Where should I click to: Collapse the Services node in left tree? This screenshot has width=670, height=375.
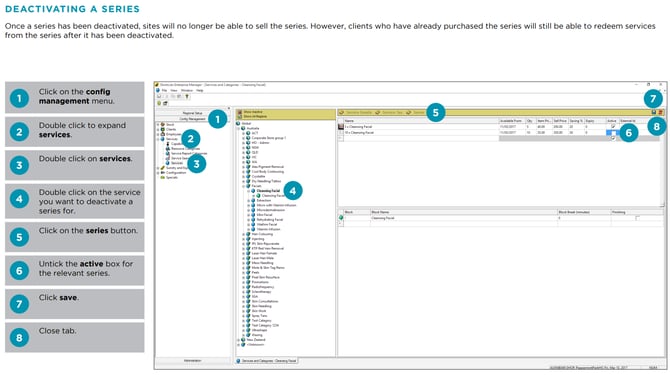click(158, 139)
